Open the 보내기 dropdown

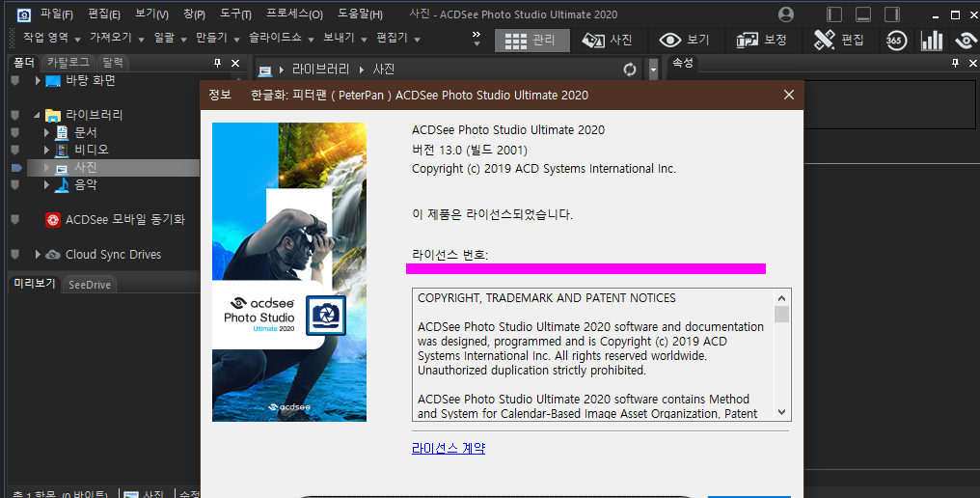point(345,39)
